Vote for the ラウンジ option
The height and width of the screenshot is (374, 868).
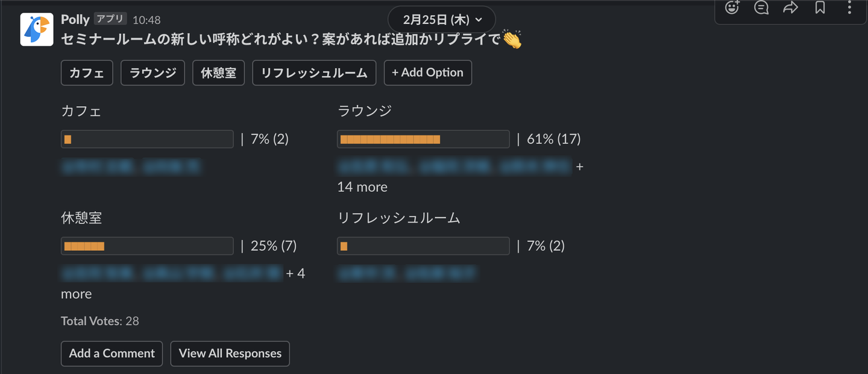153,73
